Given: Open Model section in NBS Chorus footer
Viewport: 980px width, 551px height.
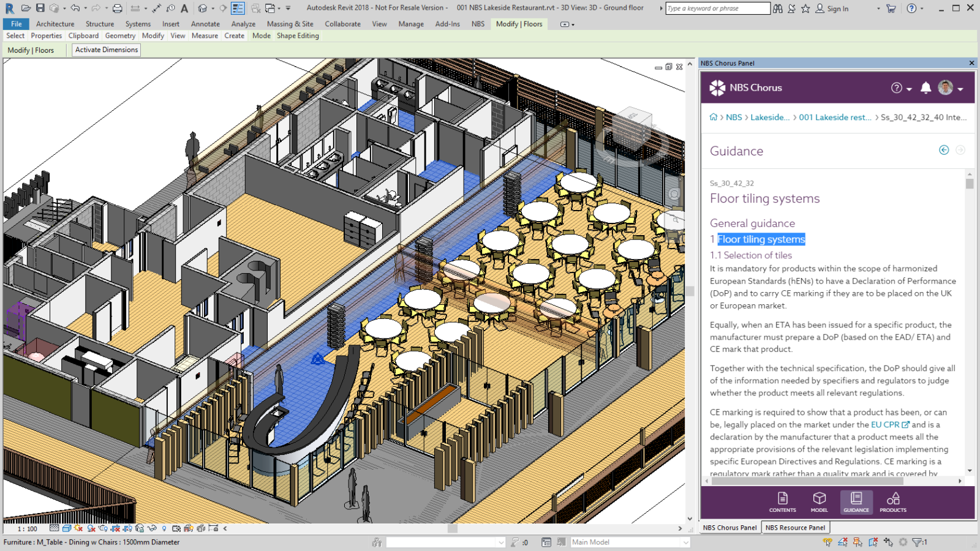Looking at the screenshot, I should (x=820, y=502).
